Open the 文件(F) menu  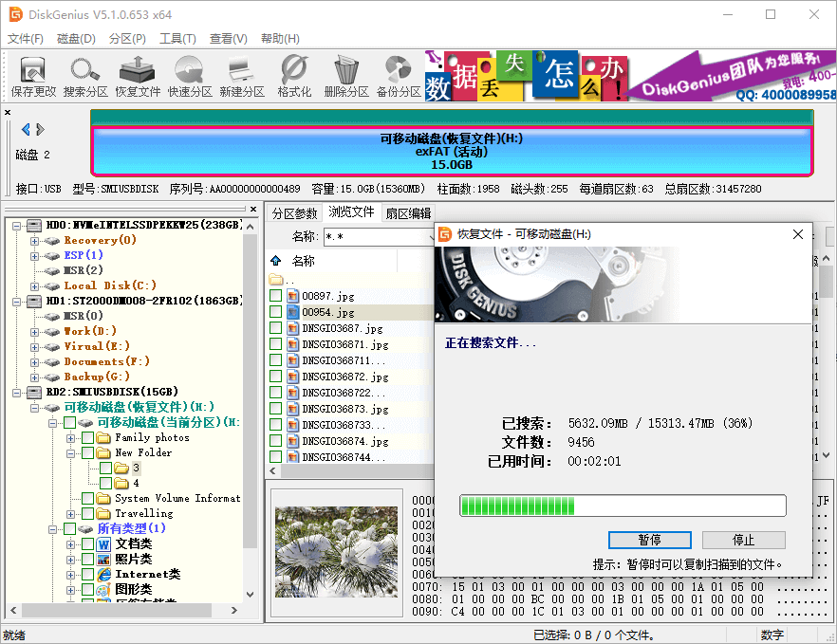pyautogui.click(x=25, y=39)
